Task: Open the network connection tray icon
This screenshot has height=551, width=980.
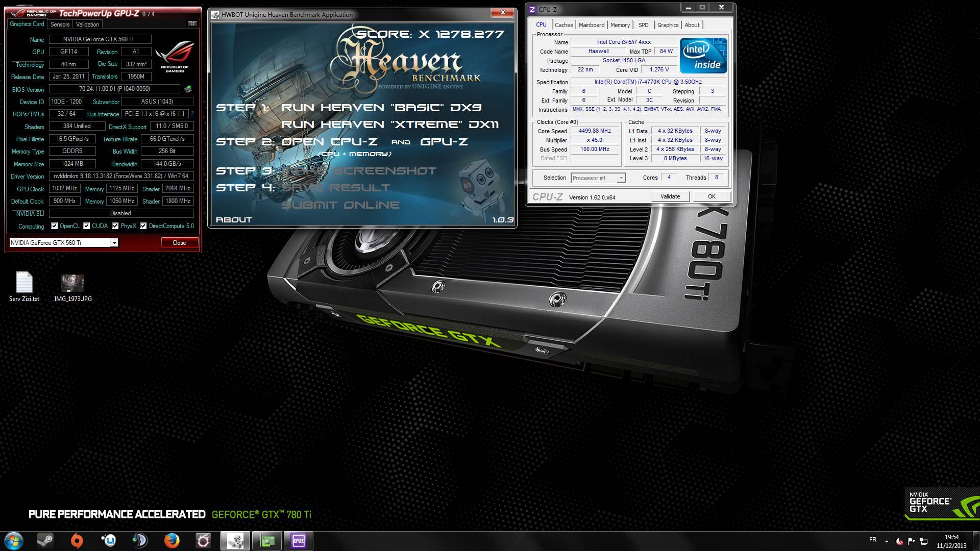Action: click(924, 541)
